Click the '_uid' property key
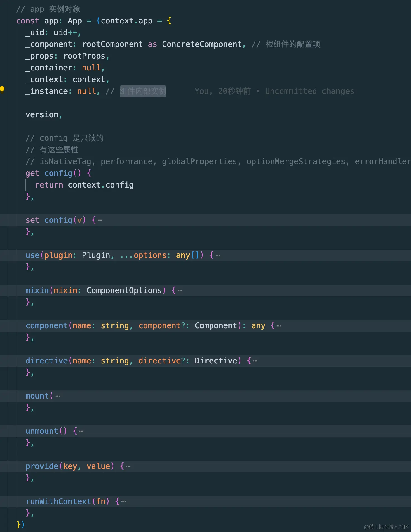The height and width of the screenshot is (532, 411). [35, 33]
